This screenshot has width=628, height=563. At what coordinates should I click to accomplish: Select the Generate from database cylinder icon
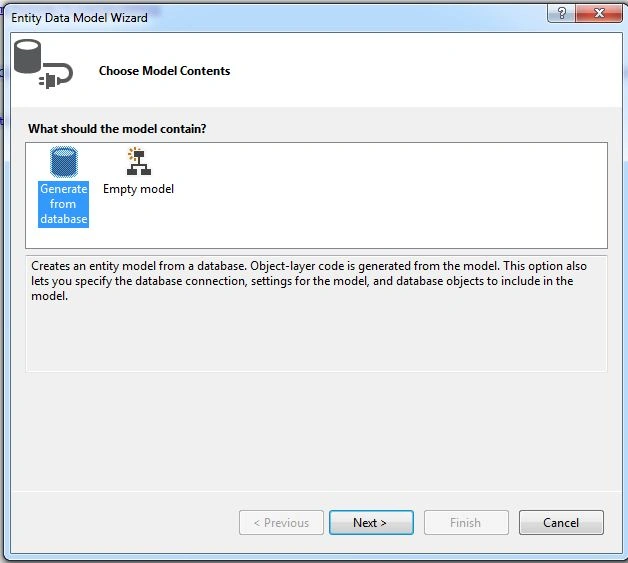pyautogui.click(x=64, y=162)
